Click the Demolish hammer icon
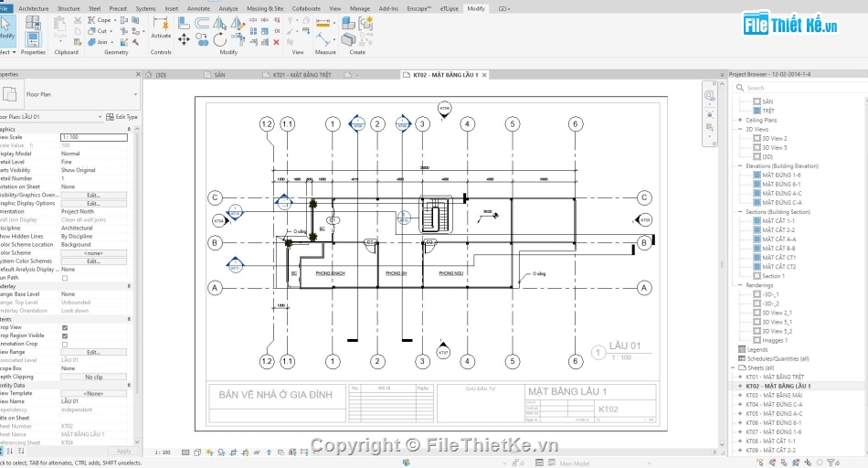This screenshot has height=468, width=868. [x=135, y=42]
